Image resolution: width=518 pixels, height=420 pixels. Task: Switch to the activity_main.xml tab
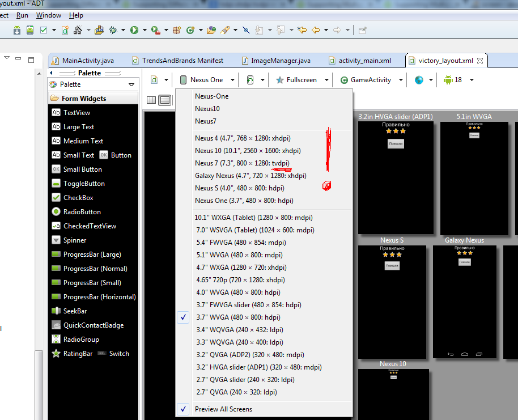coord(361,61)
